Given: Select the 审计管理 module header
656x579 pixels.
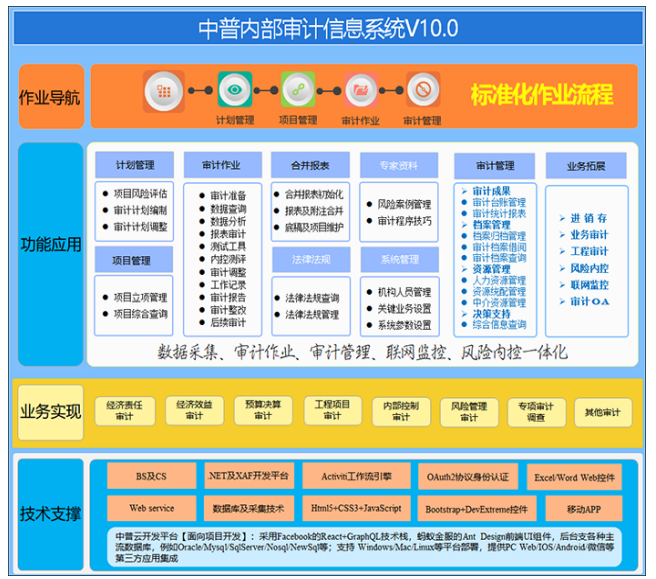Looking at the screenshot, I should tap(495, 166).
